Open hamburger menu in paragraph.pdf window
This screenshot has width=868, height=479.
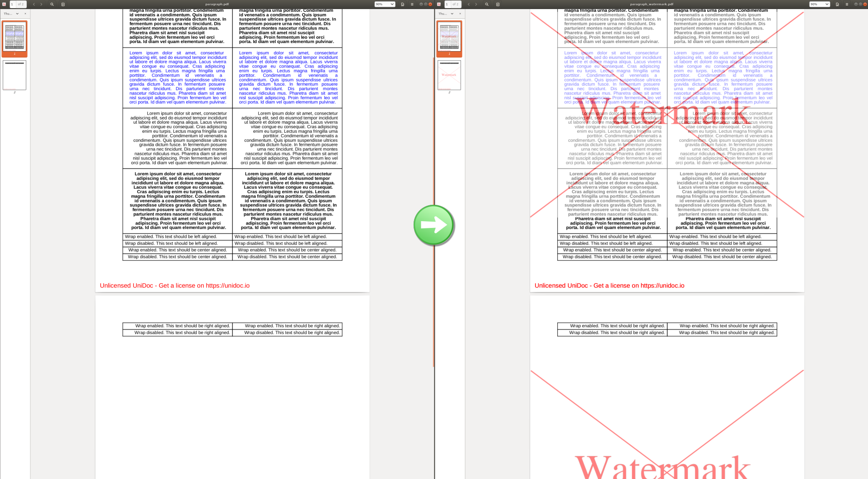(412, 4)
